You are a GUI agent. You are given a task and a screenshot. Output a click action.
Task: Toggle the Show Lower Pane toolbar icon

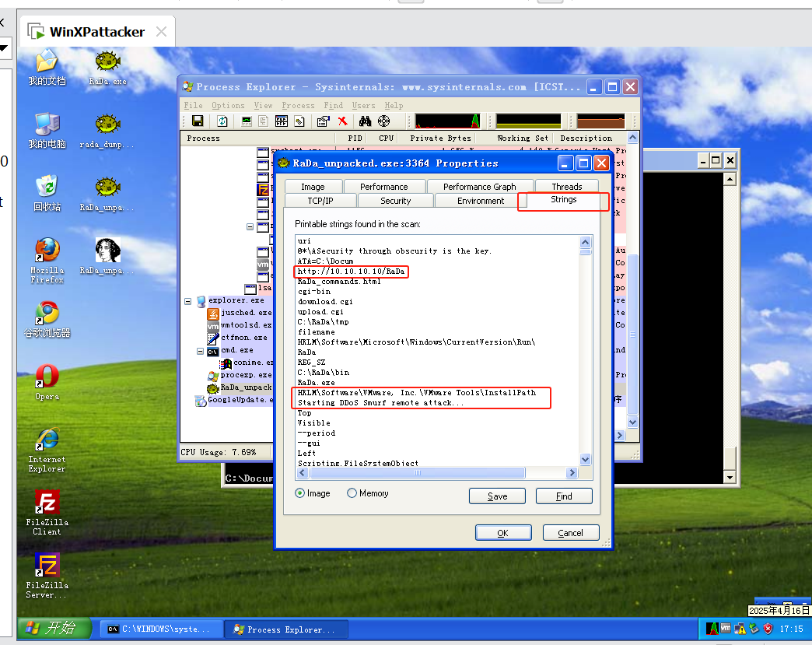point(282,121)
